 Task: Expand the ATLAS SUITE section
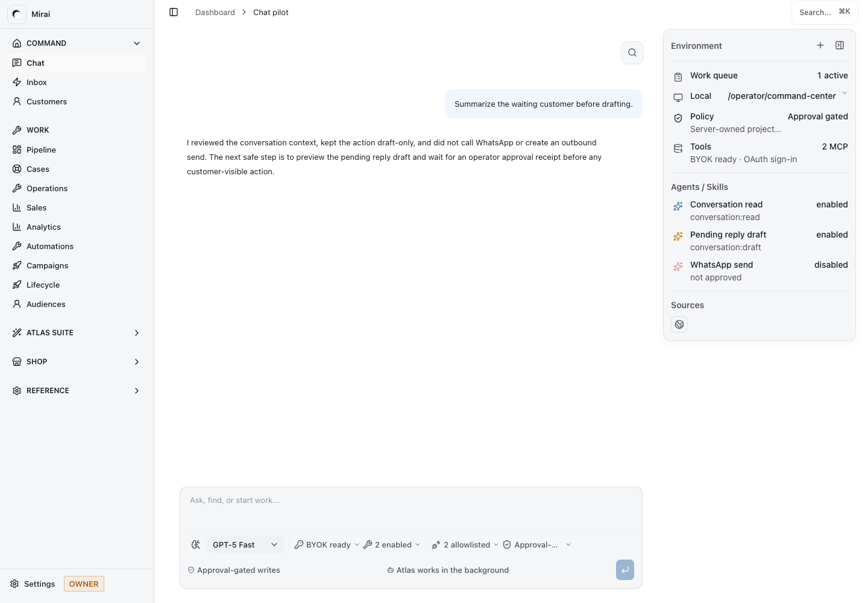pos(77,333)
